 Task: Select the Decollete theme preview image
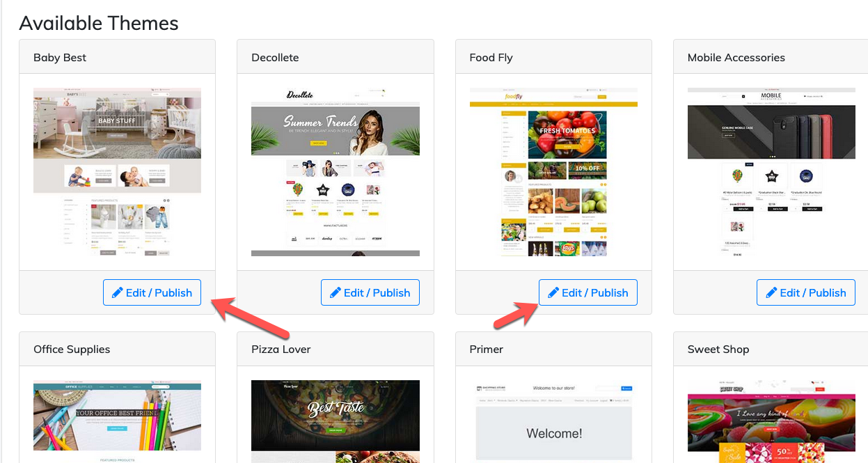[336, 172]
